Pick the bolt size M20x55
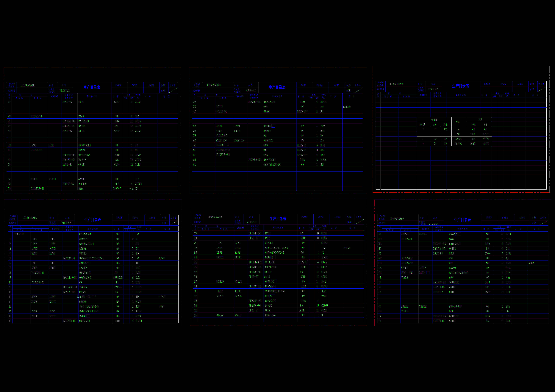Screen dimensions: 555x392 coord(271,160)
